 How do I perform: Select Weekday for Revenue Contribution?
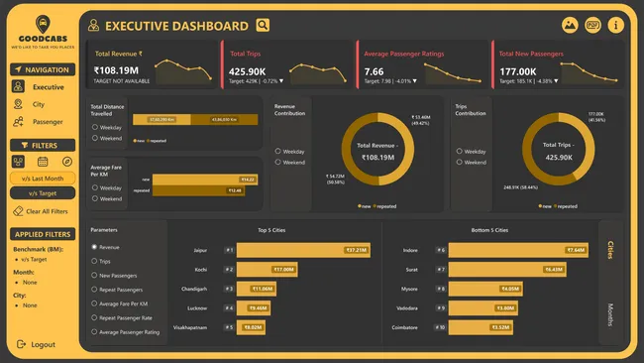278,152
